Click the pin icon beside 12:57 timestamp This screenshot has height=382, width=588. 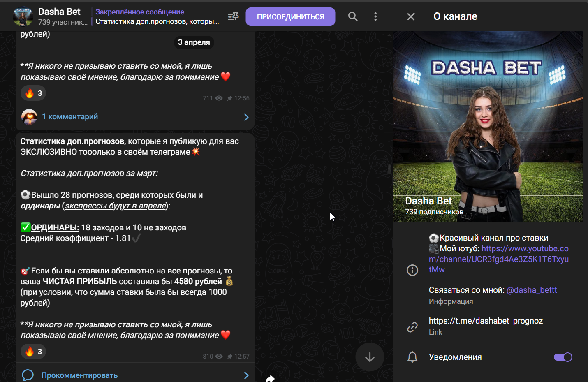point(229,357)
